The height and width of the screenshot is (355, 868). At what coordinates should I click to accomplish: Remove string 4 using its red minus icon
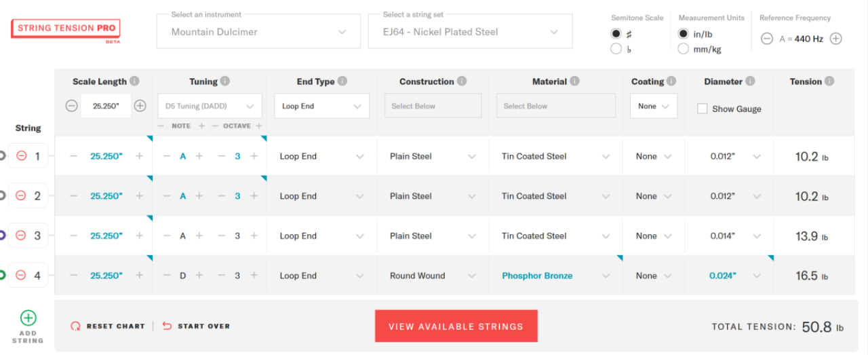click(x=21, y=276)
